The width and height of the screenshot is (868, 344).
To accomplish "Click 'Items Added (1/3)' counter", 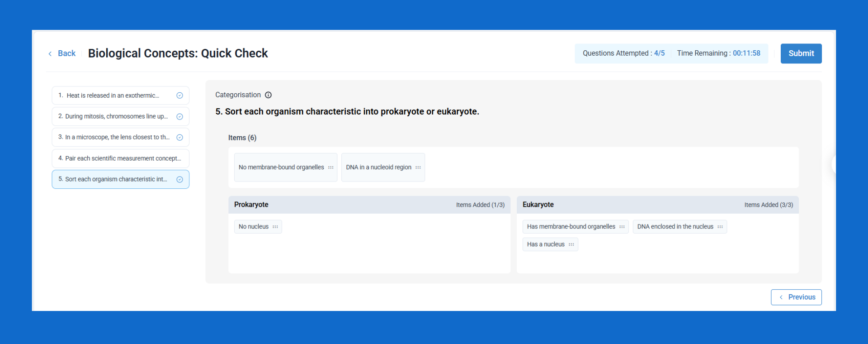I will (x=480, y=205).
